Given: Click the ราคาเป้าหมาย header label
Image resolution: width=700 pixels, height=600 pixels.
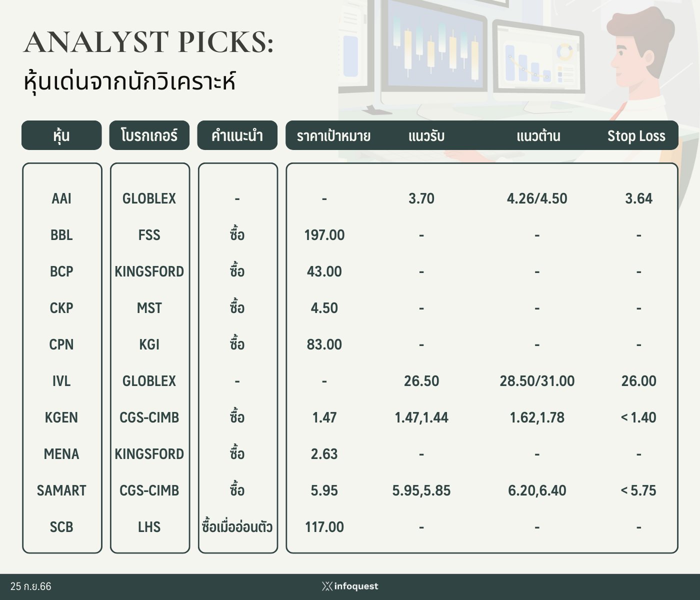Looking at the screenshot, I should pyautogui.click(x=333, y=136).
